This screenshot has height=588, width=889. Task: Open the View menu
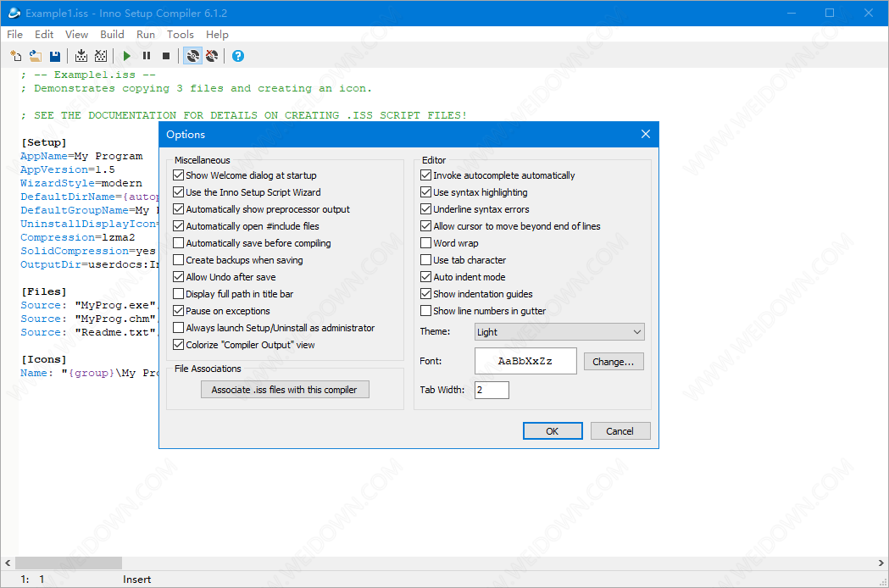(76, 35)
